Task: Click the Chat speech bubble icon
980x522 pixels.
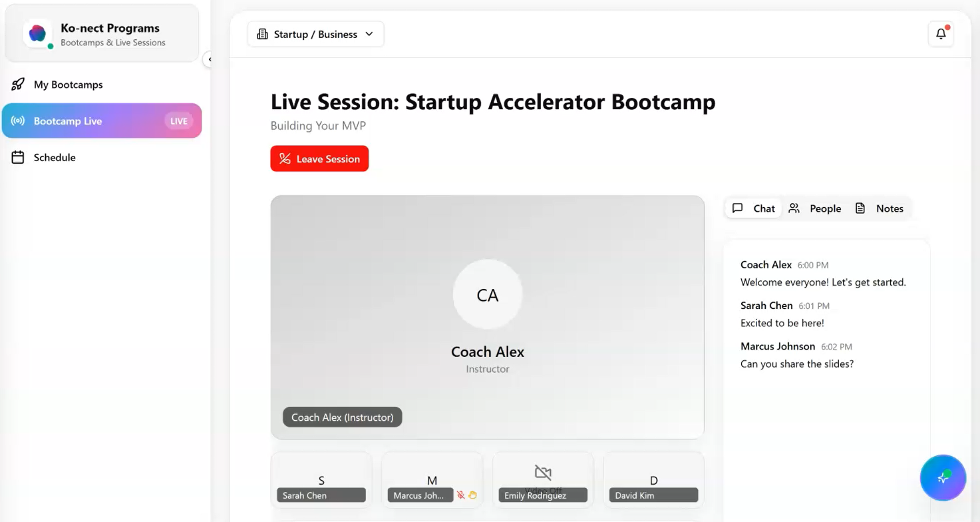Action: pyautogui.click(x=737, y=208)
